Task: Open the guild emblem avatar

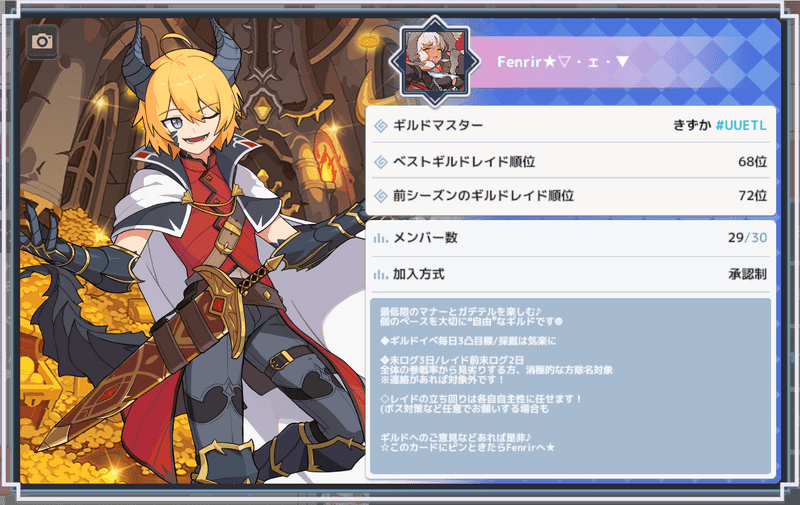Action: coord(435,61)
